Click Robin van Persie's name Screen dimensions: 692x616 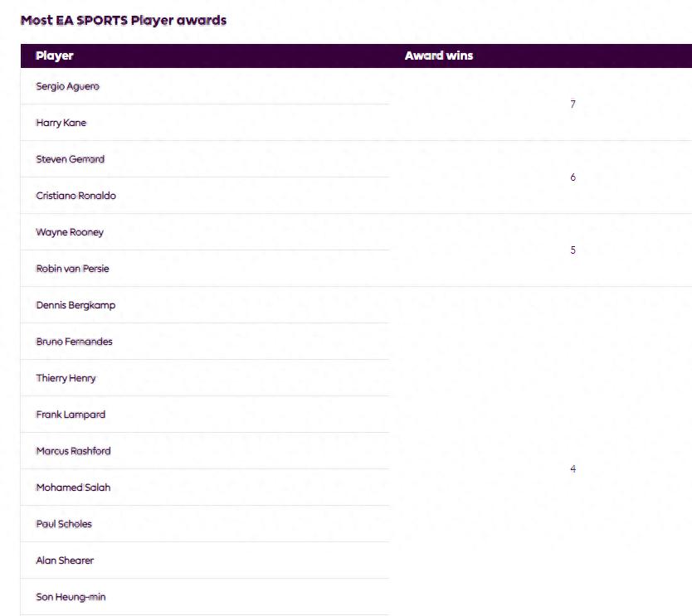click(x=73, y=269)
